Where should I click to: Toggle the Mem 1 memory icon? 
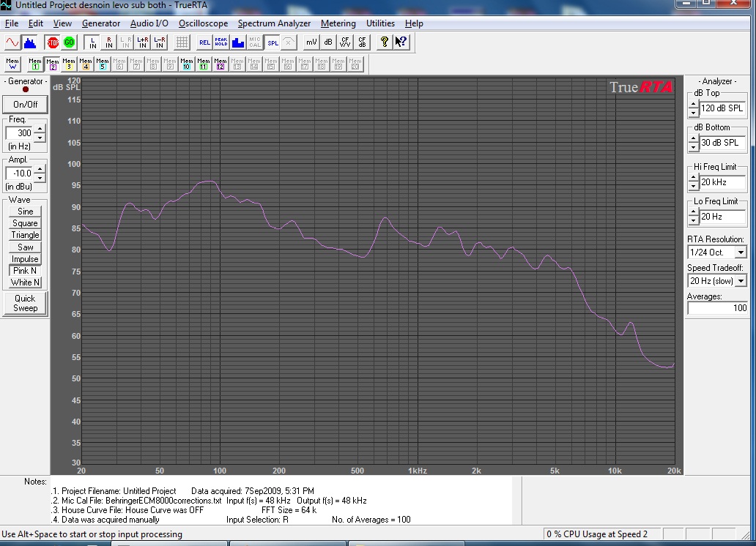(x=35, y=64)
